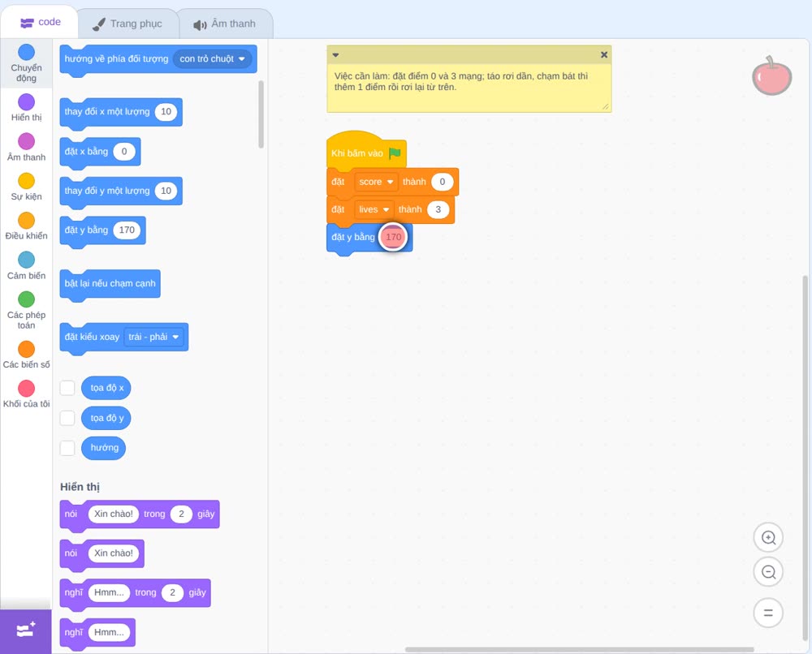Open the score variable dropdown
The width and height of the screenshot is (812, 654).
(377, 182)
